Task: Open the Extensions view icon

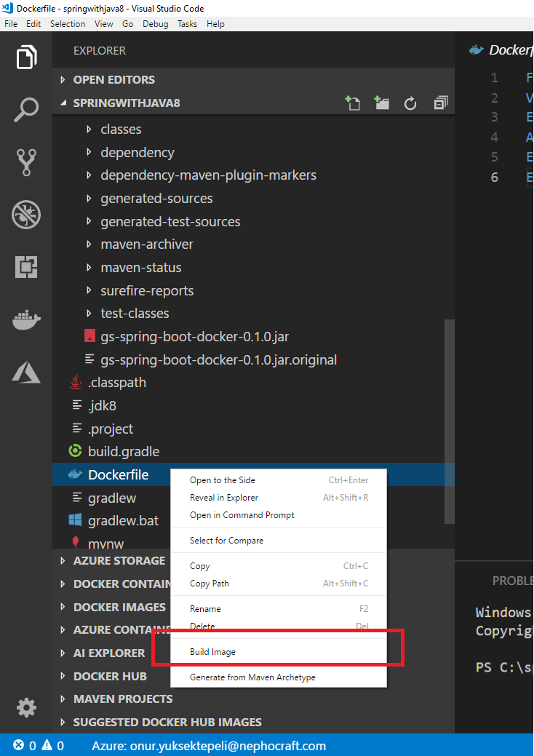Action: [x=26, y=266]
